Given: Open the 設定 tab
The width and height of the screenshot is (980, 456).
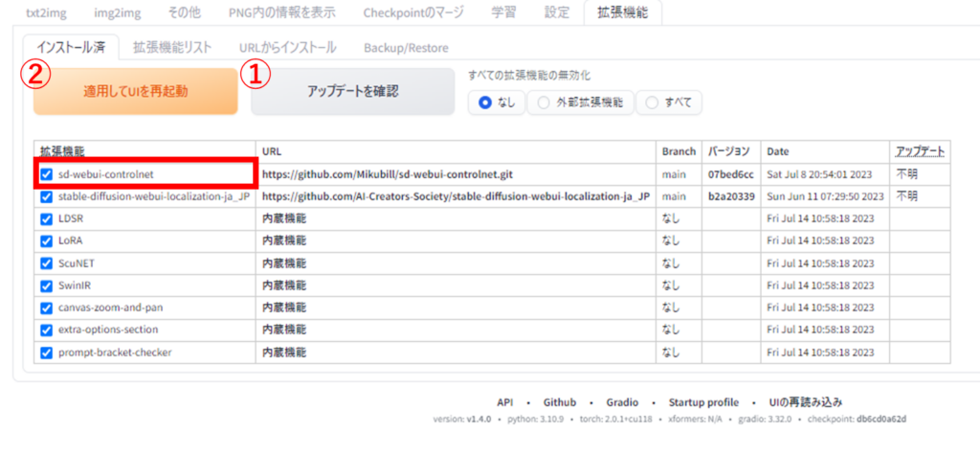Looking at the screenshot, I should 556,12.
